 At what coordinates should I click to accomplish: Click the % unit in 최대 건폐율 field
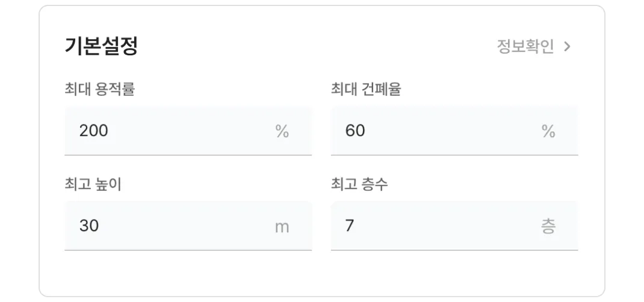548,131
